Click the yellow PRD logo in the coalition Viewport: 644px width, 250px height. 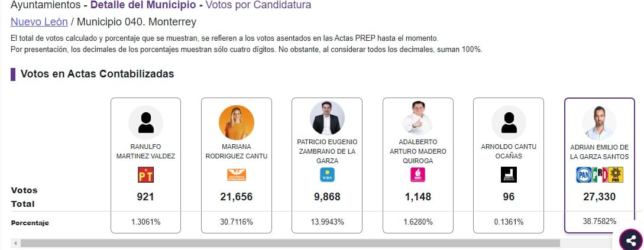click(616, 175)
